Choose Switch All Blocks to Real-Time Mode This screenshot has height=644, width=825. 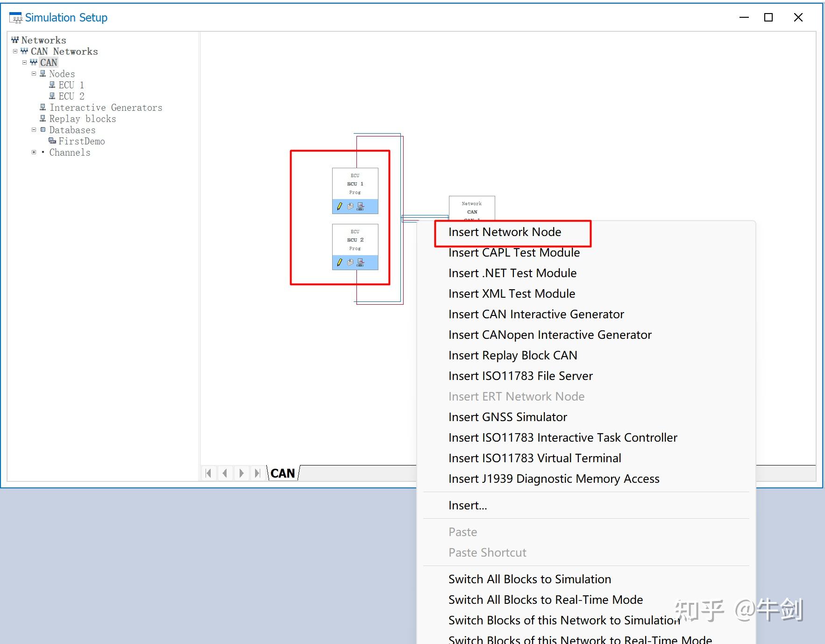pyautogui.click(x=545, y=600)
